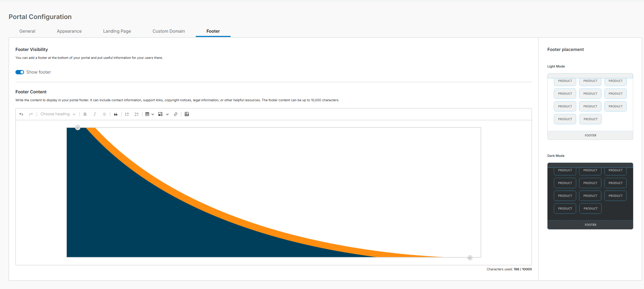
Task: Click the Light Mode label
Action: 556,66
